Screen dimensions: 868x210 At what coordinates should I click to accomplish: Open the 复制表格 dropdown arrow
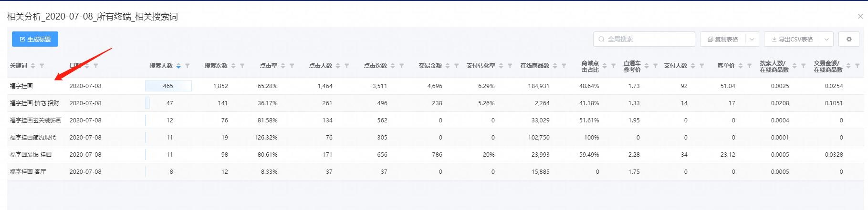(x=752, y=39)
